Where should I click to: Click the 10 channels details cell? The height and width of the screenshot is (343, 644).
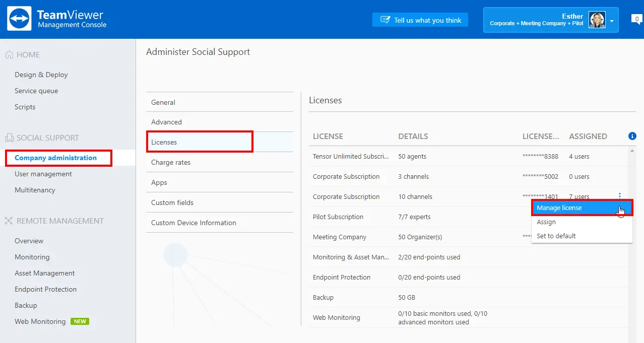(415, 196)
